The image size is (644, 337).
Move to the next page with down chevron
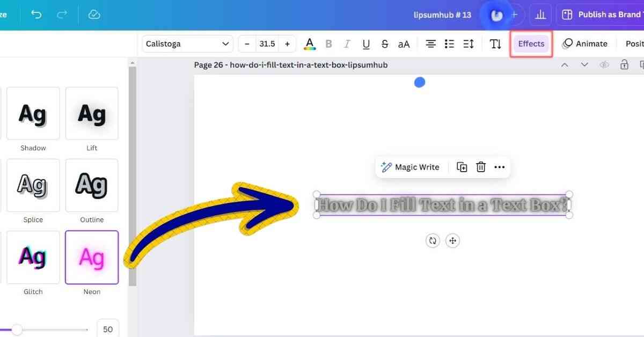[584, 65]
